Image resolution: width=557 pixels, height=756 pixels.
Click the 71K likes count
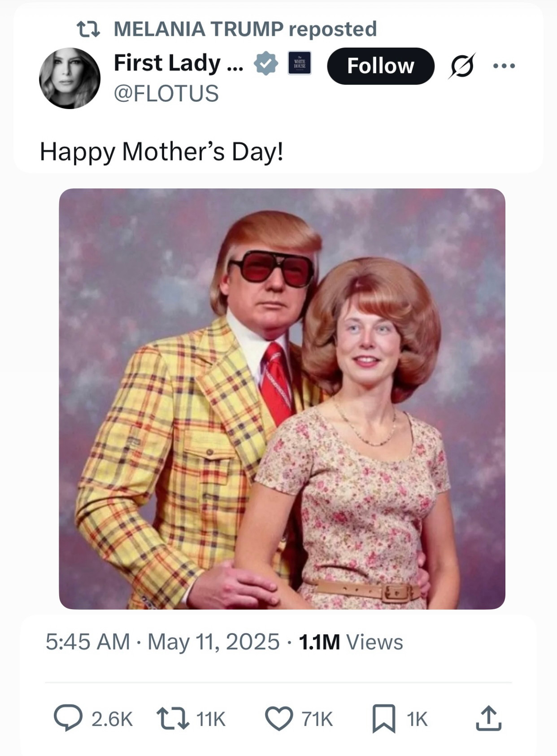click(317, 719)
